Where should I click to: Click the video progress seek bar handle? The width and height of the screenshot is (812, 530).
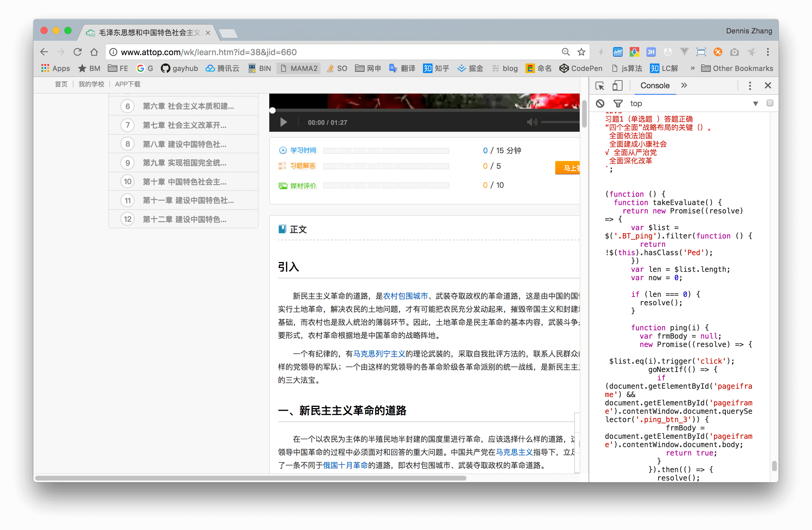(x=272, y=110)
